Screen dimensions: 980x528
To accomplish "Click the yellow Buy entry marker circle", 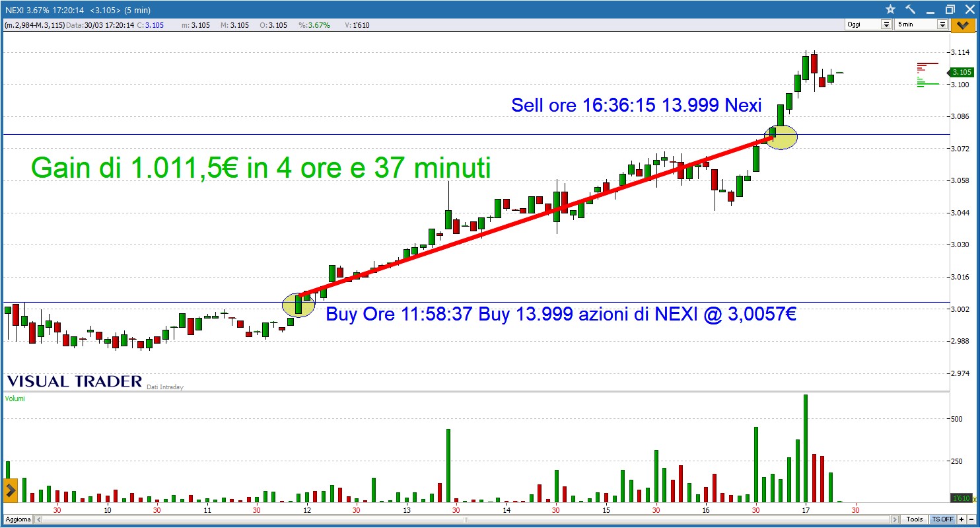I will [x=298, y=305].
